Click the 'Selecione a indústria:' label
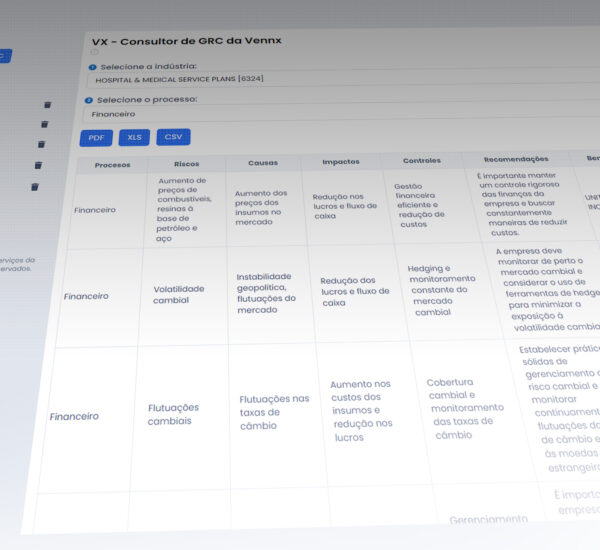 click(x=148, y=67)
